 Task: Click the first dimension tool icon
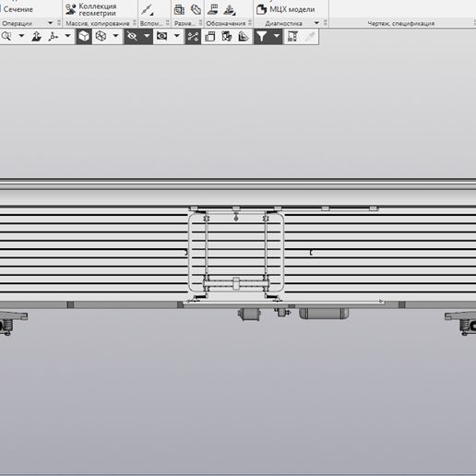tap(179, 9)
